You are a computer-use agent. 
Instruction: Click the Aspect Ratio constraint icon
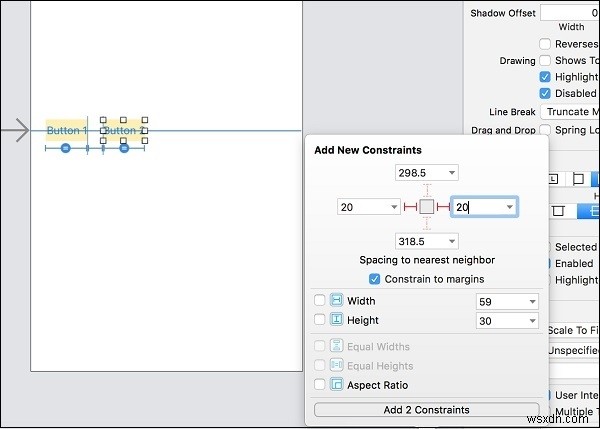(336, 385)
